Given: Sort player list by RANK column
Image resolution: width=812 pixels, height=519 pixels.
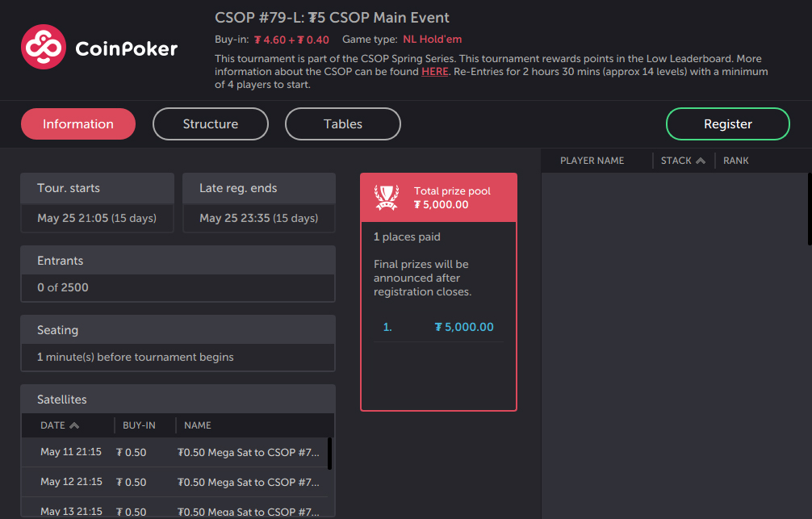Looking at the screenshot, I should [x=736, y=161].
